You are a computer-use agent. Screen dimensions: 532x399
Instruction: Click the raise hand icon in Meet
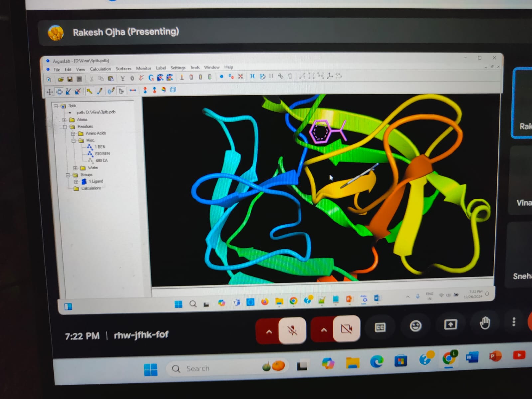point(485,323)
